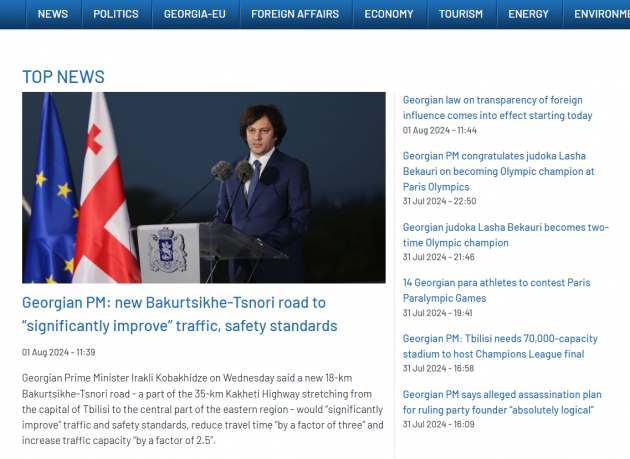This screenshot has width=630, height=459.
Task: Open the Tourism section
Action: [460, 14]
